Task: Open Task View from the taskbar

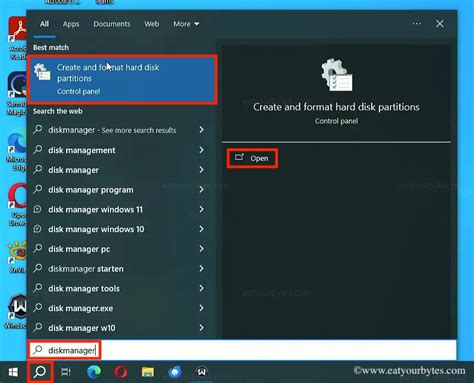Action: pyautogui.click(x=66, y=372)
